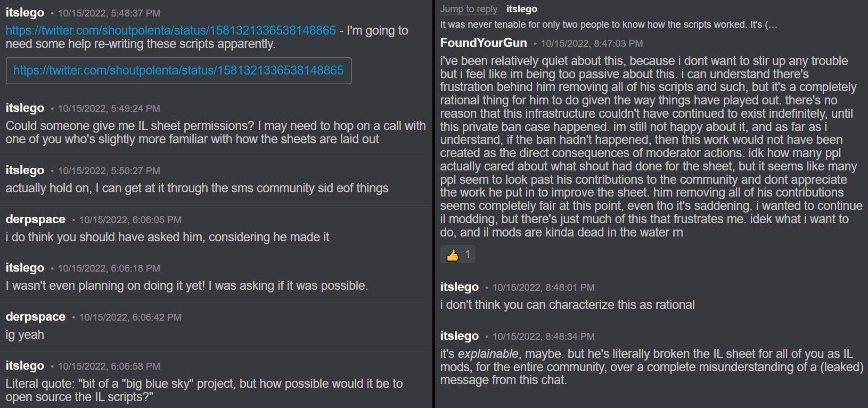Click the itslego username at 8:48:01 PM

(x=460, y=287)
